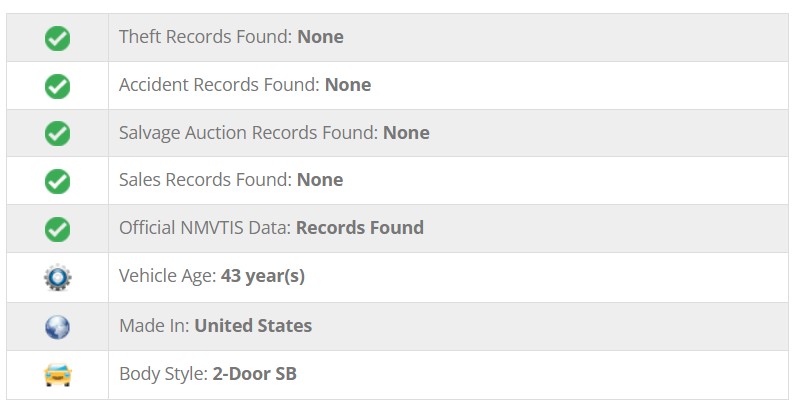This screenshot has width=811, height=412.
Task: Click the Records Found NMVTIS value
Action: click(359, 228)
